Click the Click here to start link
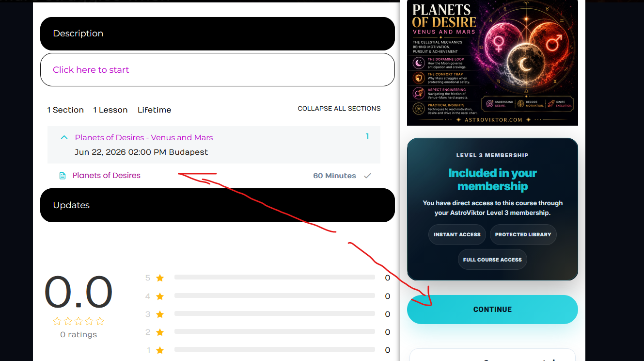 (x=91, y=70)
